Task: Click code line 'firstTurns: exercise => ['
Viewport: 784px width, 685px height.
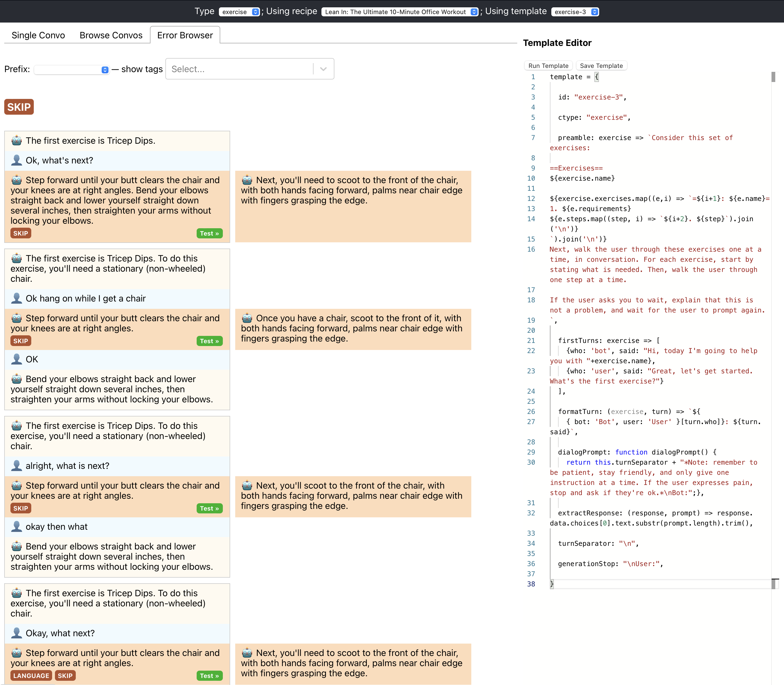Action: tap(609, 341)
